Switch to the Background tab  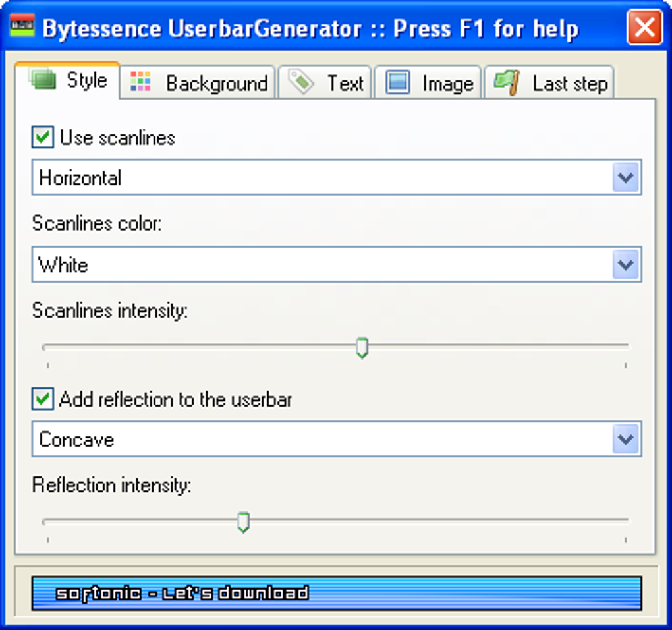pos(216,84)
